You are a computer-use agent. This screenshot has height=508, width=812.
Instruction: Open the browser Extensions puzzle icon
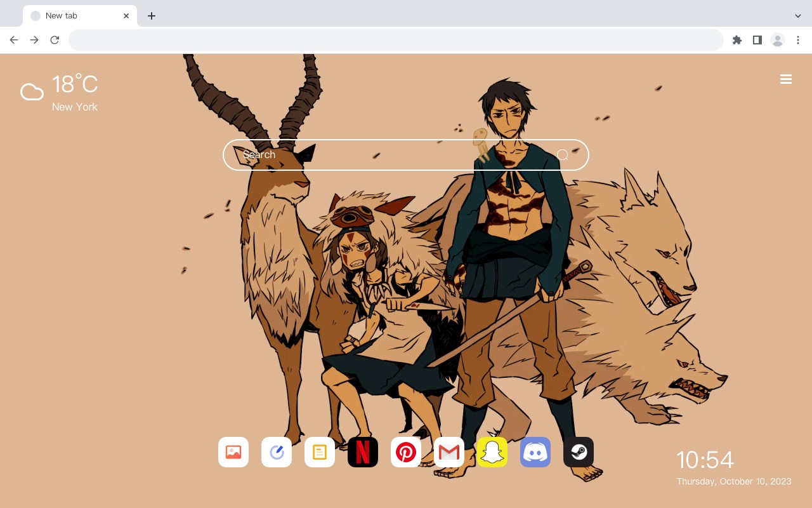pyautogui.click(x=737, y=40)
